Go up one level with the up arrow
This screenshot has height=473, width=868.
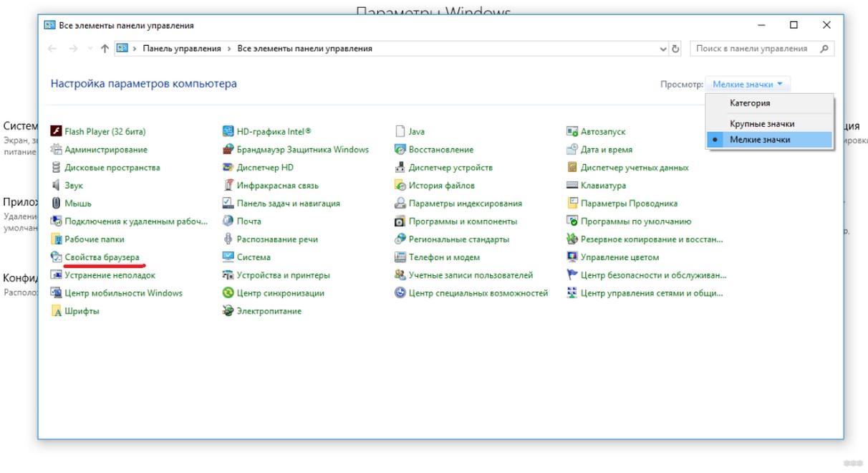pos(105,49)
